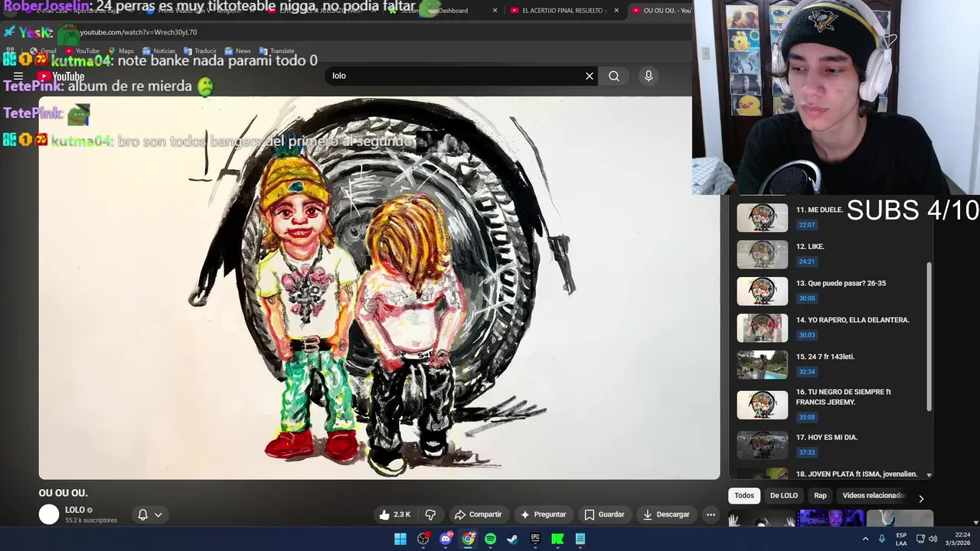The image size is (980, 551).
Task: Open Discord from the taskbar
Action: point(446,539)
